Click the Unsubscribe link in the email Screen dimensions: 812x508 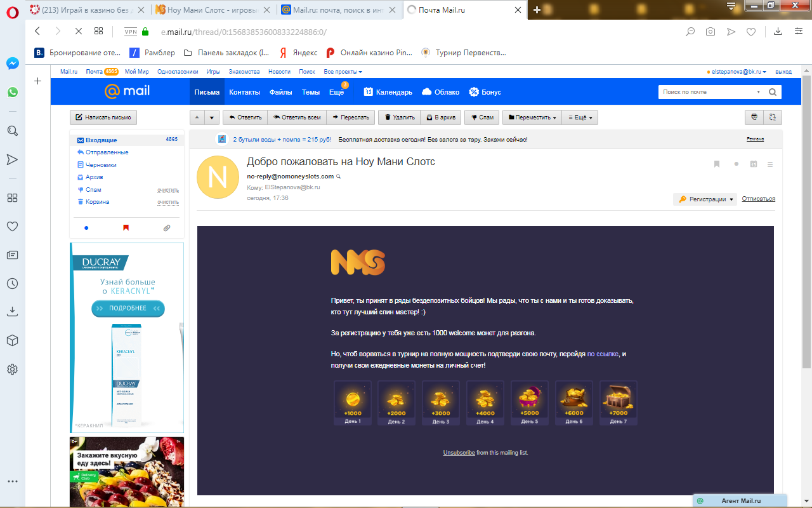459,453
